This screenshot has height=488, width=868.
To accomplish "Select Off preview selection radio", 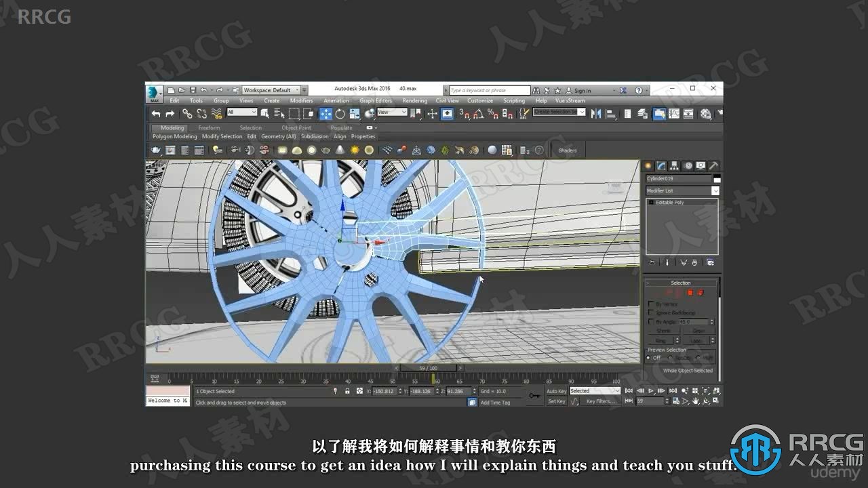I will [x=648, y=358].
